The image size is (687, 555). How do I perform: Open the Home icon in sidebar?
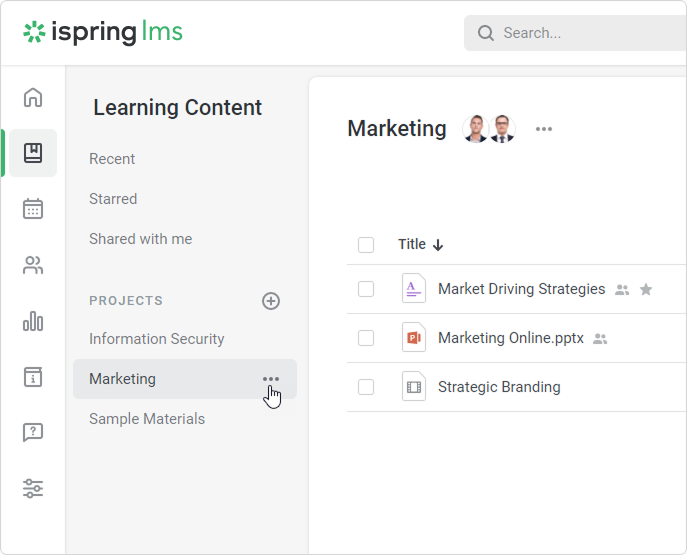click(33, 97)
